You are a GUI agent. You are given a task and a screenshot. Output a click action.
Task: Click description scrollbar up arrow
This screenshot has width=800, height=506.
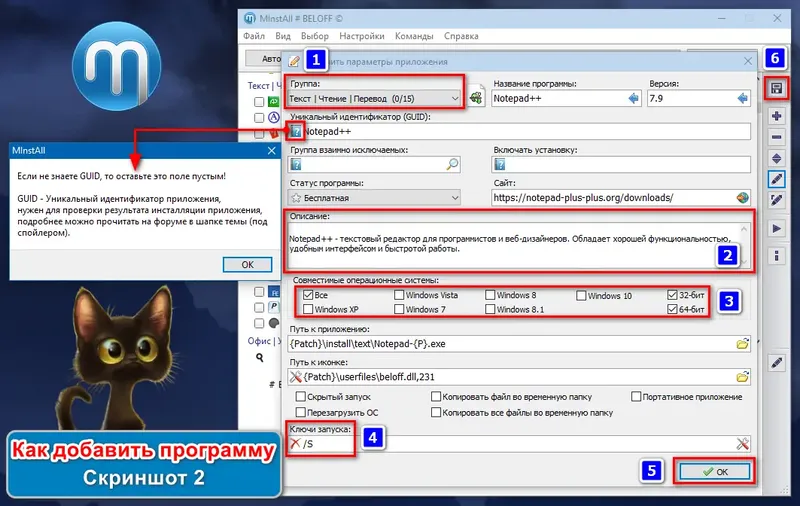744,230
